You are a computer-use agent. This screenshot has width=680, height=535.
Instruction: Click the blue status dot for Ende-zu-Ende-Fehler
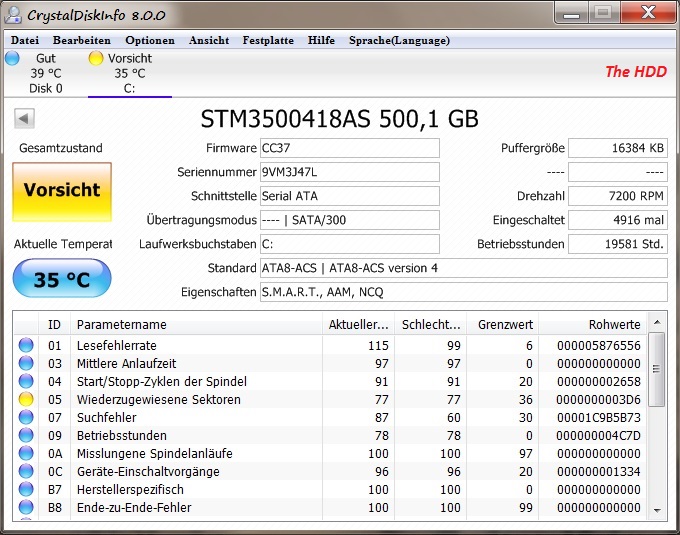(x=26, y=507)
